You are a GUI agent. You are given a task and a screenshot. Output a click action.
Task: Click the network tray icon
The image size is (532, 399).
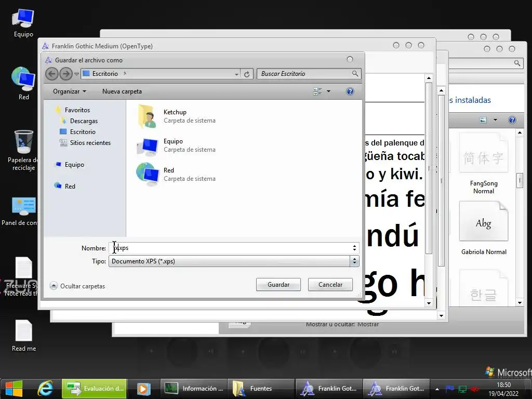(x=462, y=389)
